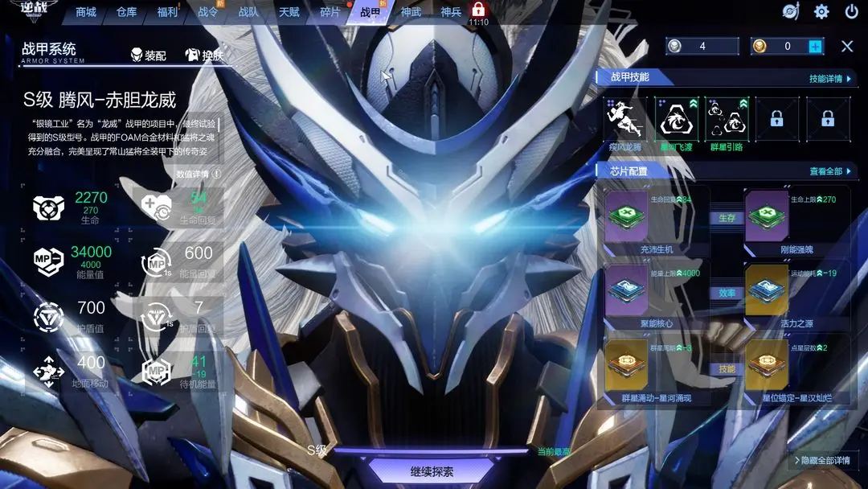Click the plus icon beside gold currency

coord(815,47)
